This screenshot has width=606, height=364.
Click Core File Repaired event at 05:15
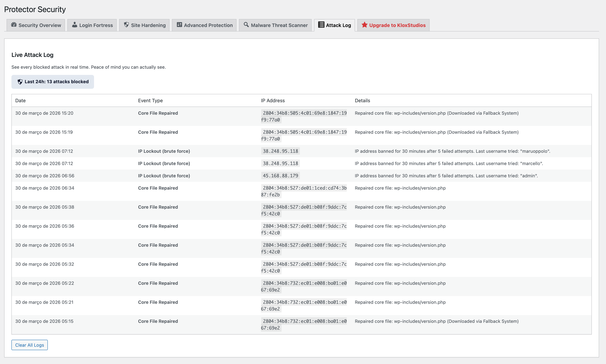tap(158, 321)
